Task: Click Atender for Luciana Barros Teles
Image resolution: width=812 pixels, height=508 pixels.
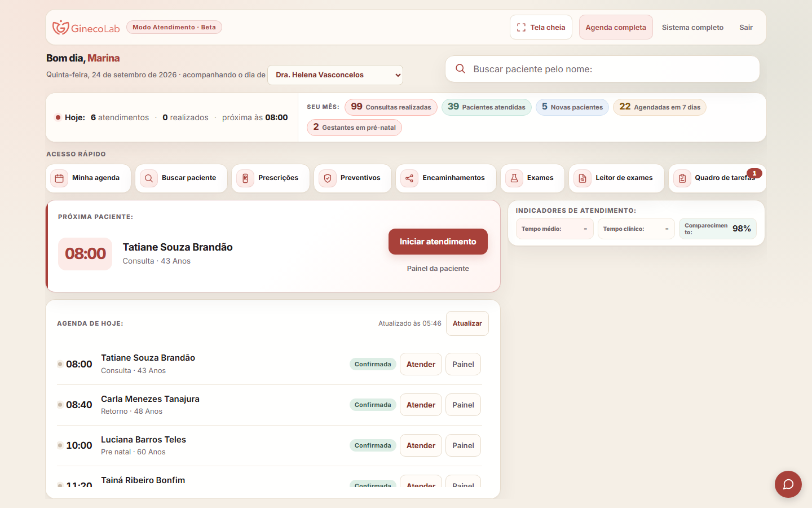Action: pyautogui.click(x=421, y=445)
